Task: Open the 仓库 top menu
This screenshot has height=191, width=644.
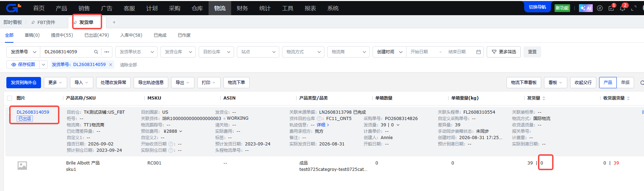Action: point(197,8)
